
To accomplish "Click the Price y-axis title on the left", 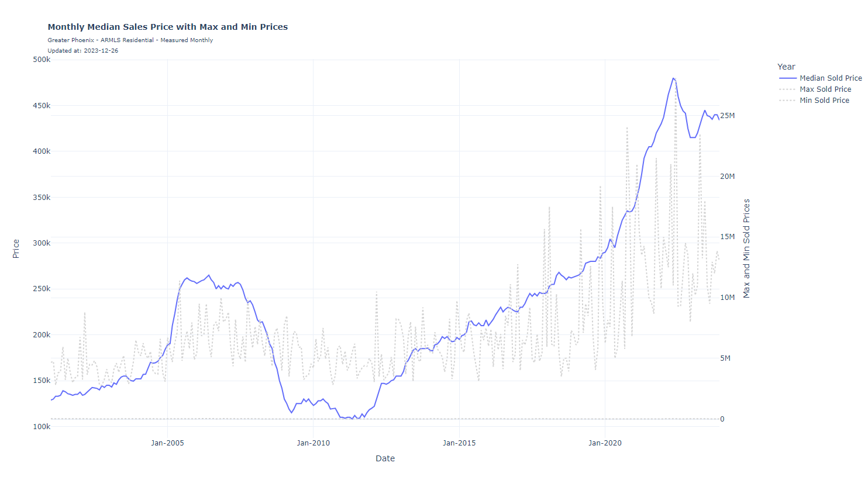I will point(16,248).
